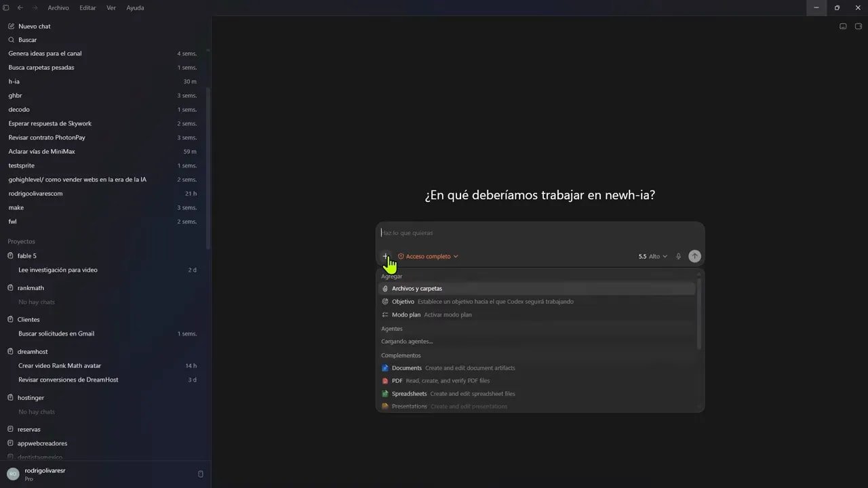This screenshot has width=868, height=488.
Task: Open the 5.5 Alto model dropdown
Action: click(x=652, y=256)
